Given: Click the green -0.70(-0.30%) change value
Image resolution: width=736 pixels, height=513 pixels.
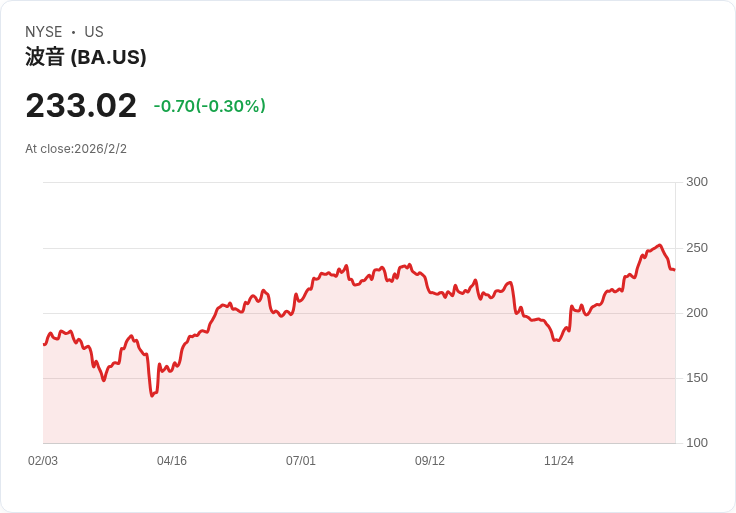Looking at the screenshot, I should point(209,106).
